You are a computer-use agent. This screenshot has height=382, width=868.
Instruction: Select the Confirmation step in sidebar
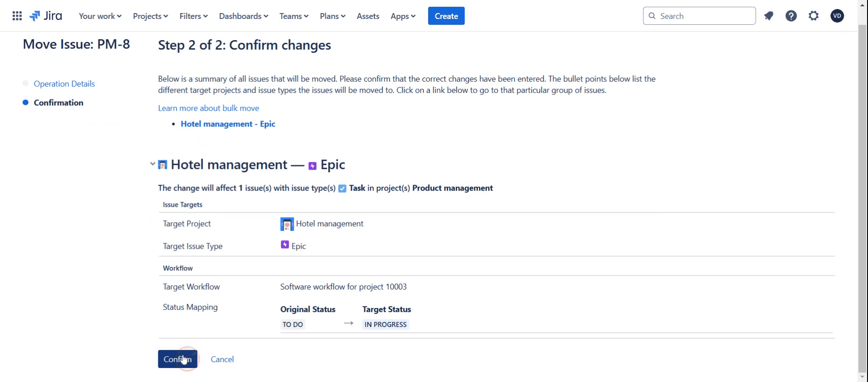click(x=59, y=103)
